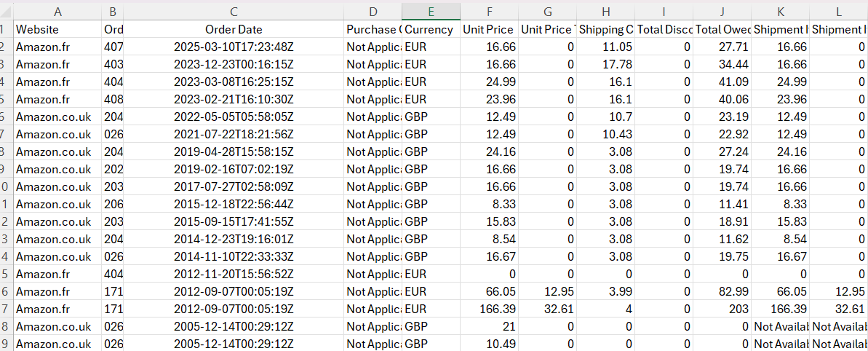Screen dimensions: 868x351
Task: Select cell with date 2015-09-15T17:41:55Z
Action: [234, 221]
